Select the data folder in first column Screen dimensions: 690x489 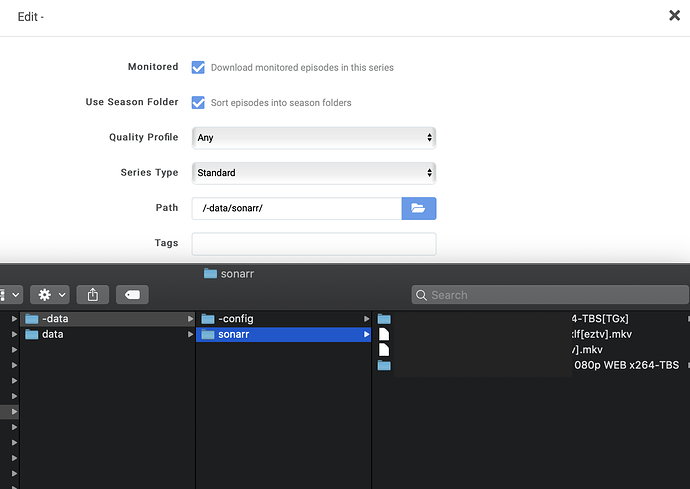pos(52,334)
